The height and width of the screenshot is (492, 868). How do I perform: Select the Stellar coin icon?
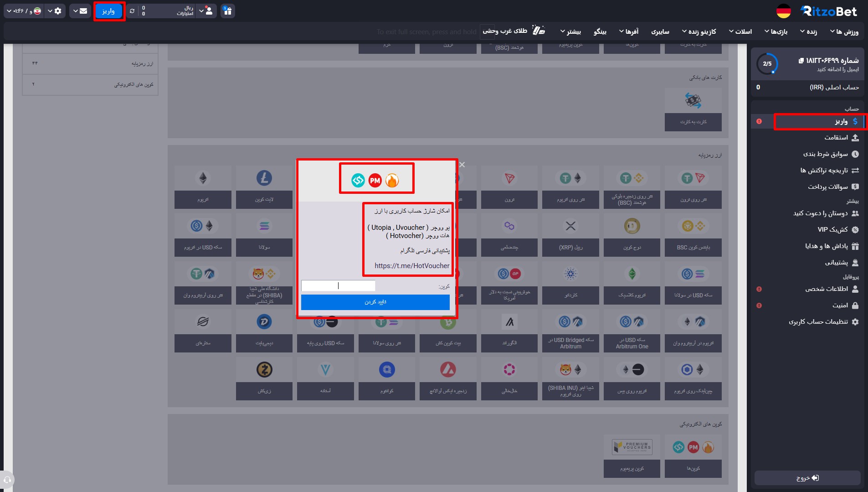(x=203, y=321)
